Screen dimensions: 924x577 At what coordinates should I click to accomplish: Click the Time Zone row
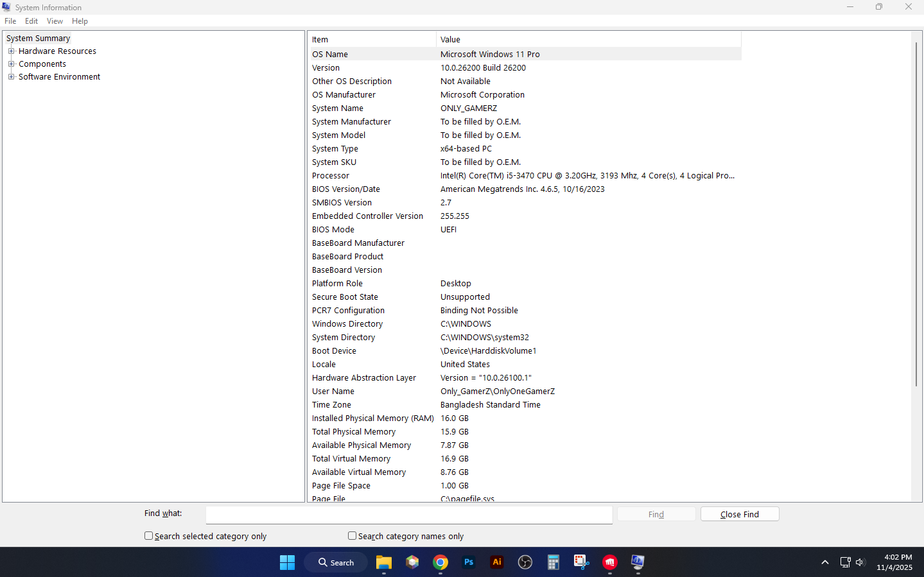coord(525,405)
